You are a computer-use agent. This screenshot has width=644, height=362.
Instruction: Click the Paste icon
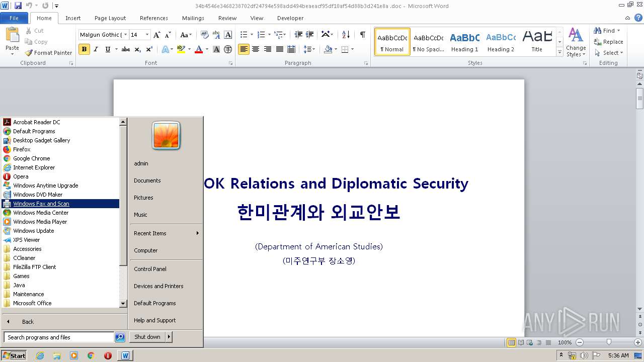[x=12, y=35]
